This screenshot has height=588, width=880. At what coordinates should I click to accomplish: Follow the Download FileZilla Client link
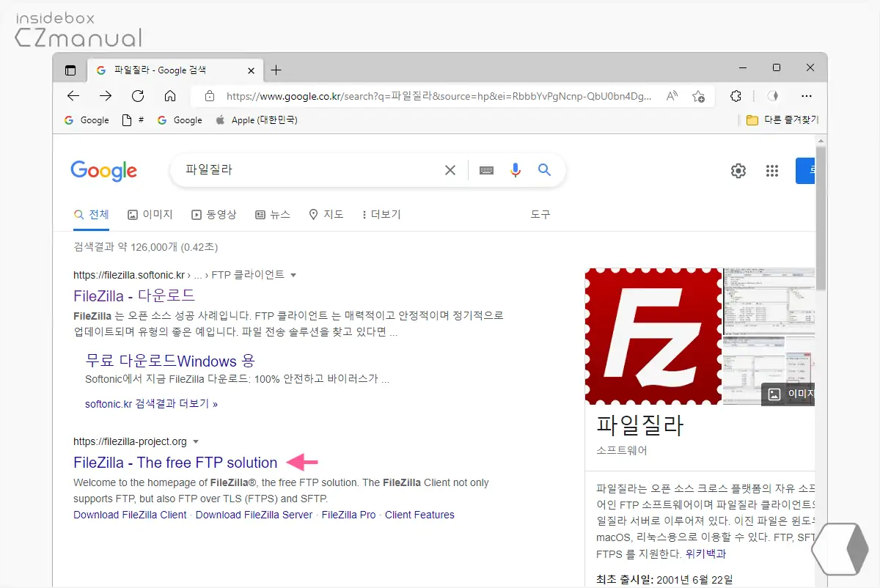pos(129,515)
